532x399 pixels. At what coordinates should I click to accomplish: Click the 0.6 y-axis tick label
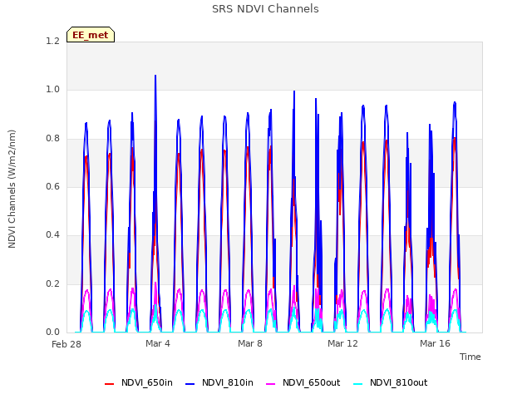coord(52,186)
